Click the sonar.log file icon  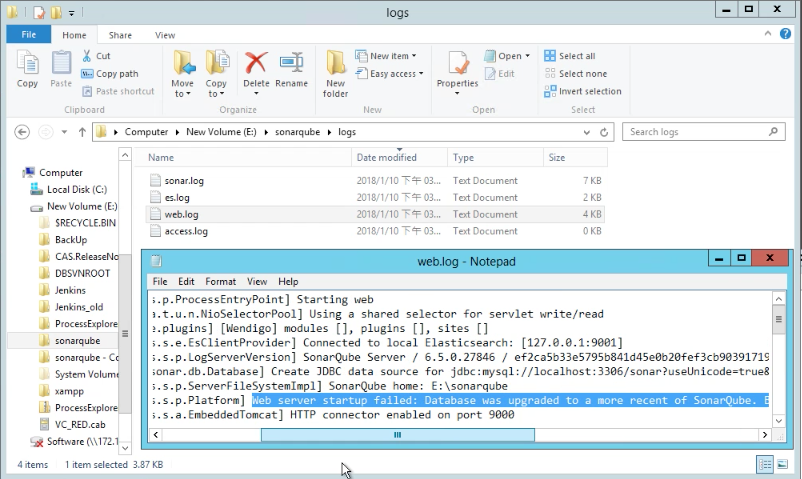[x=155, y=181]
